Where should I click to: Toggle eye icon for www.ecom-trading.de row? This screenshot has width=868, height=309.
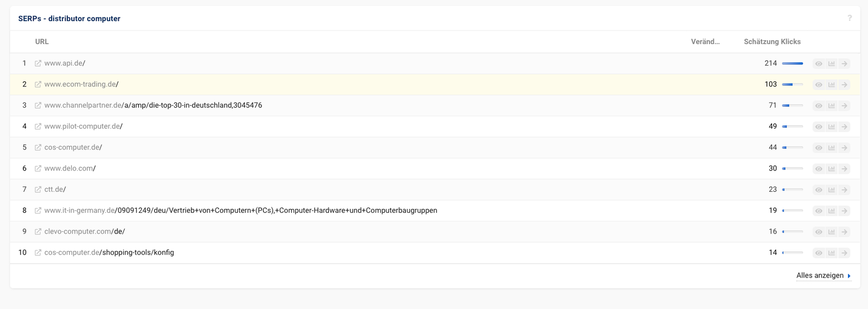coord(819,85)
